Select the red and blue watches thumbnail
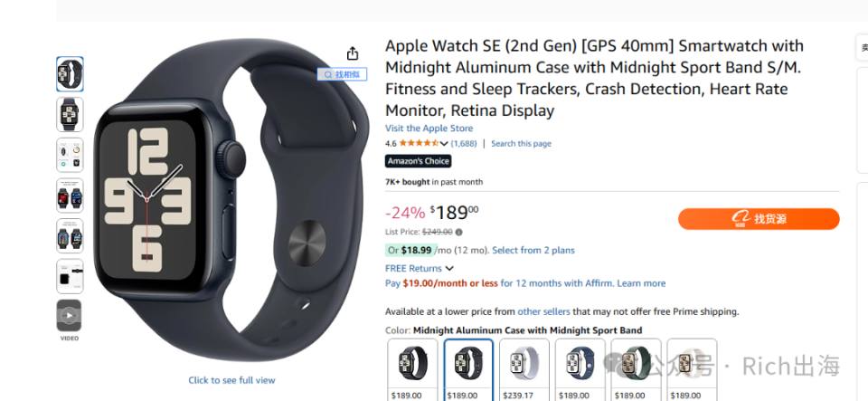The height and width of the screenshot is (401, 868). click(x=70, y=195)
